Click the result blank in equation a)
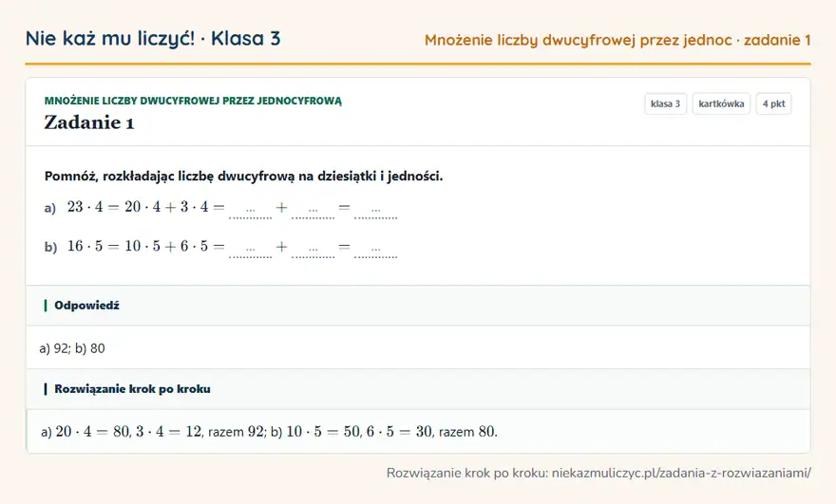 point(376,211)
